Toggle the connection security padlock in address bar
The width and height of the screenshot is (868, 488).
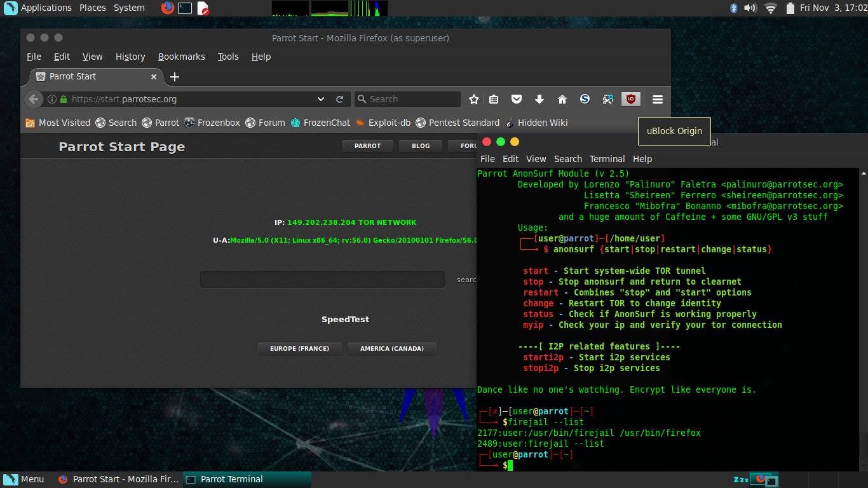(64, 99)
